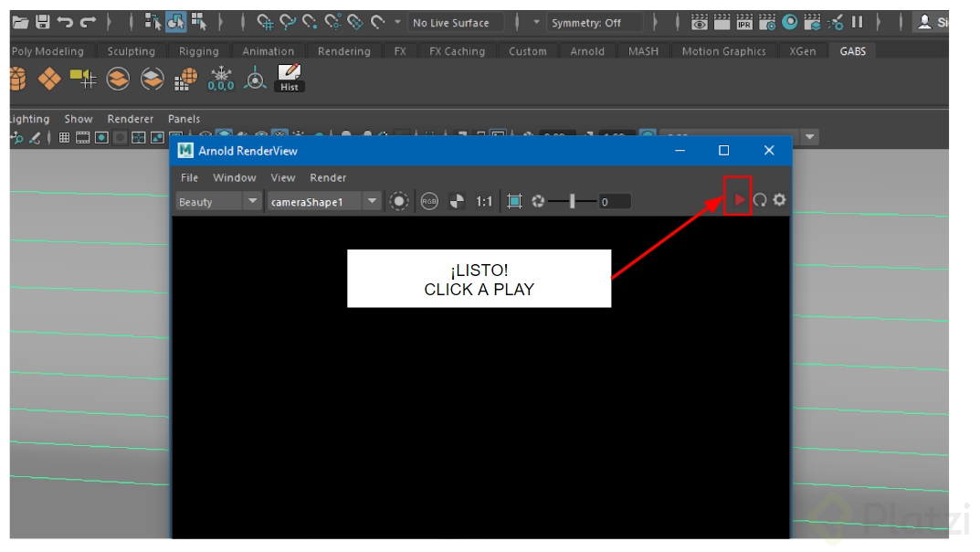Open the Arnold shelf tab

587,51
